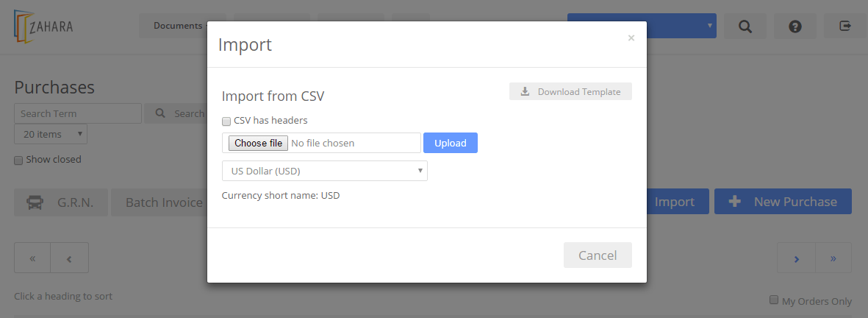Go to first page double-left arrow
This screenshot has height=318, width=868.
coord(32,258)
